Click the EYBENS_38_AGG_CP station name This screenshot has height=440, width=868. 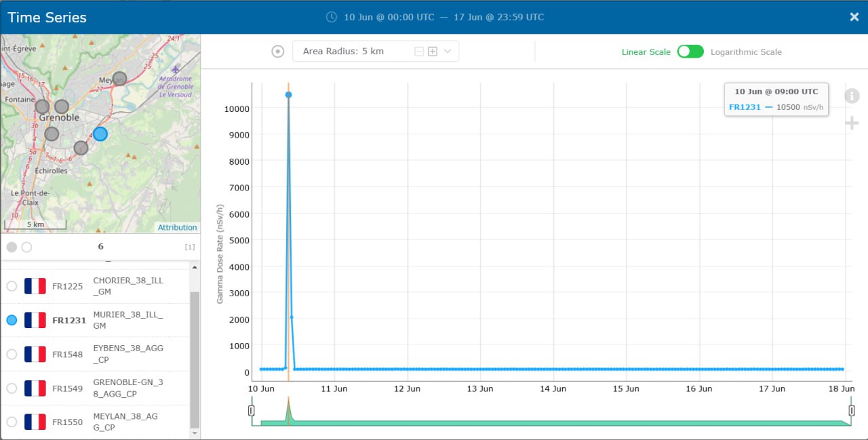(x=128, y=354)
